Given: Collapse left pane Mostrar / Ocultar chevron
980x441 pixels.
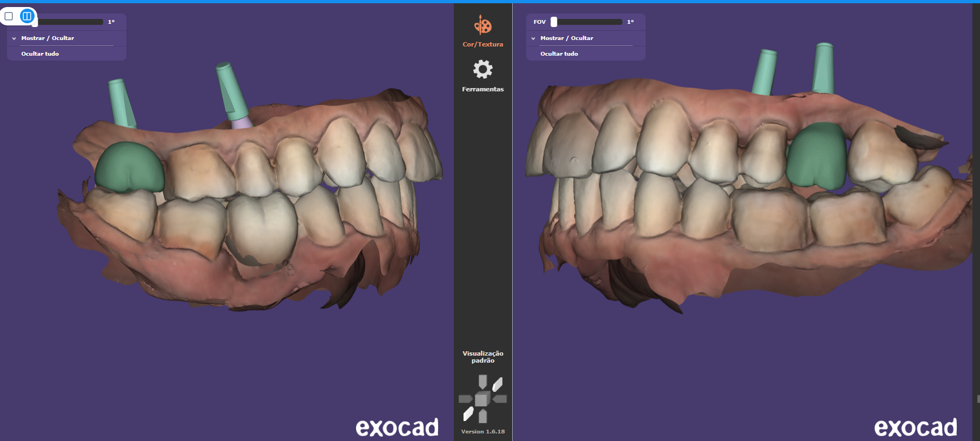Looking at the screenshot, I should 14,38.
